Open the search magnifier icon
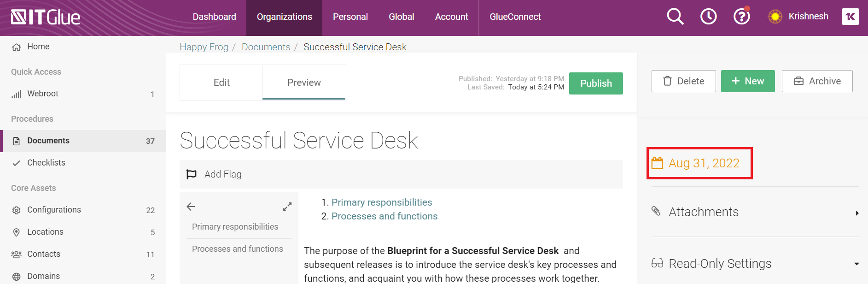 point(675,17)
